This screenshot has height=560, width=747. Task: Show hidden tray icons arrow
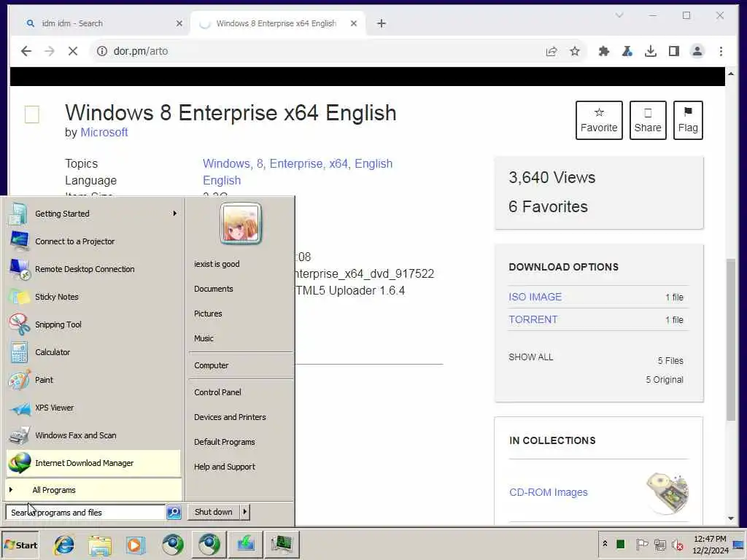coord(605,544)
